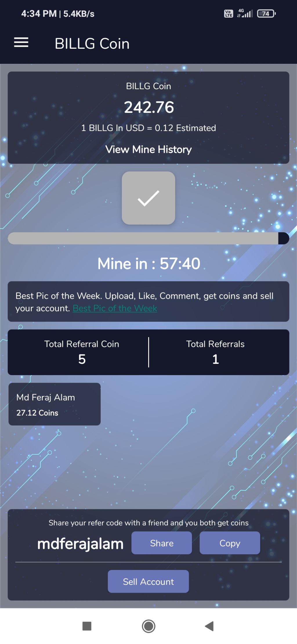
Task: Open the hamburger navigation menu
Action: coord(21,42)
